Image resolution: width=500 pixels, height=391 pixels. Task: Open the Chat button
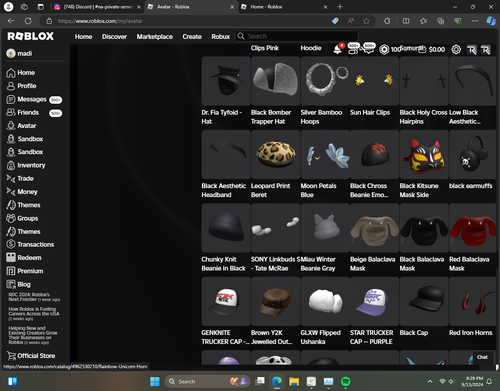point(482,357)
